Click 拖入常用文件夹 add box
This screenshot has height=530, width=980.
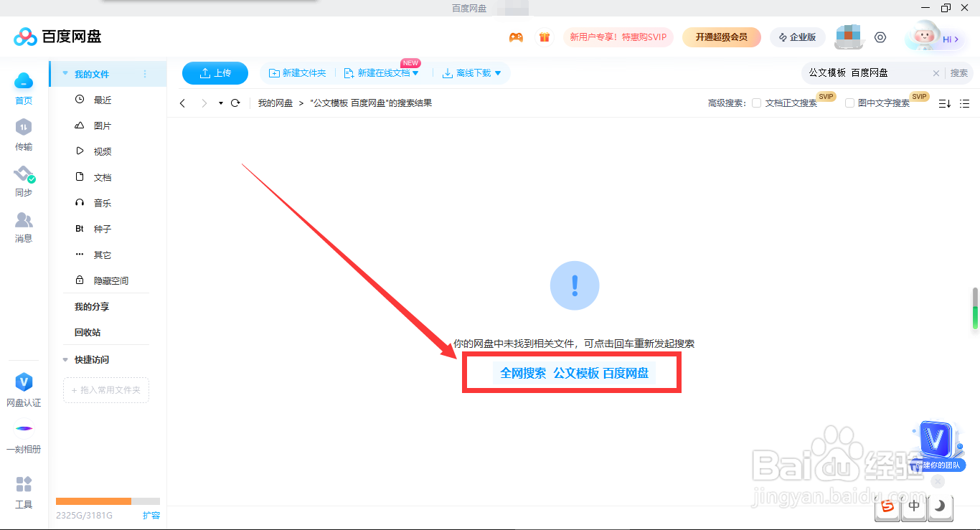[106, 390]
